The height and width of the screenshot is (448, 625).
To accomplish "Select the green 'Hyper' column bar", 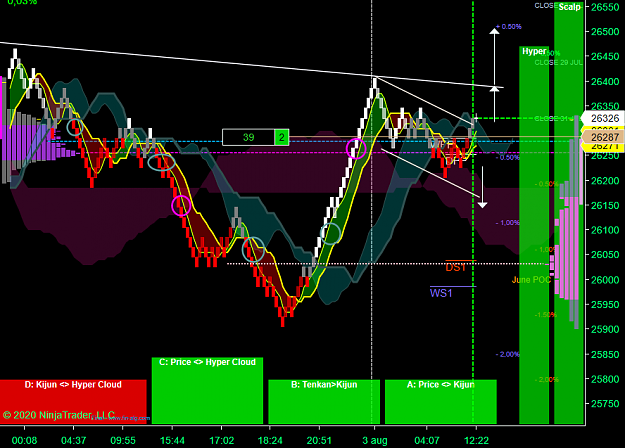I will coord(534,235).
